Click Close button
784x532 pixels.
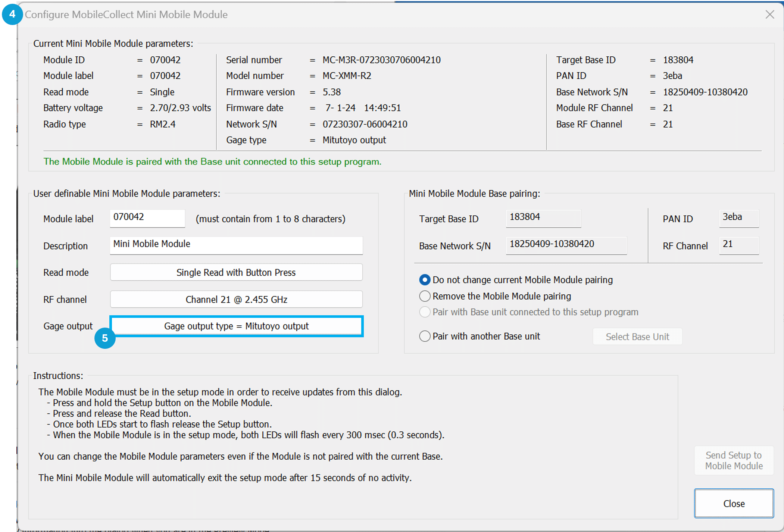(x=734, y=503)
